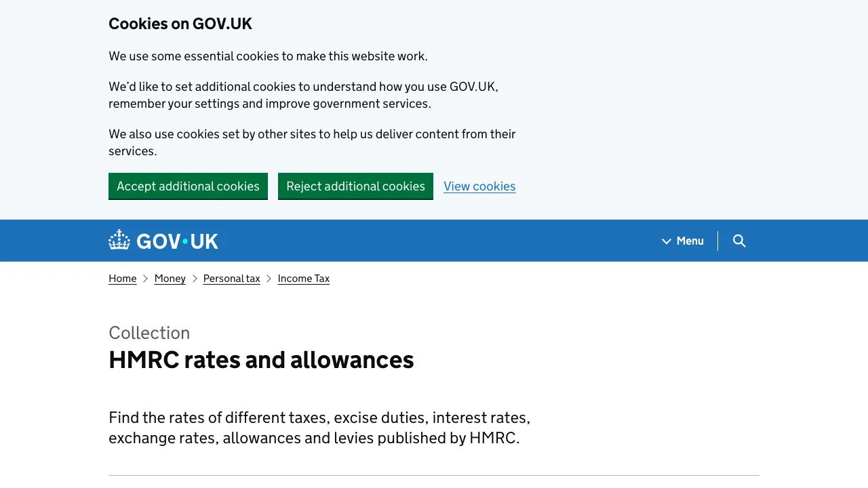Open the search magnifying glass icon
868x488 pixels.
tap(739, 241)
